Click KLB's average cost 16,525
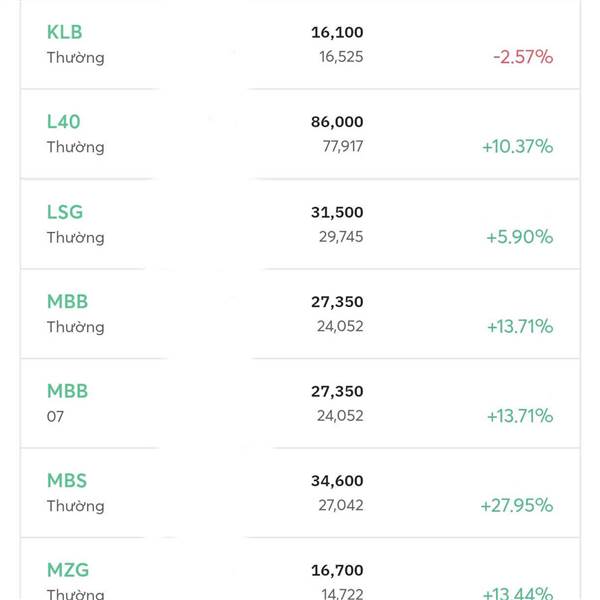 pyautogui.click(x=340, y=57)
